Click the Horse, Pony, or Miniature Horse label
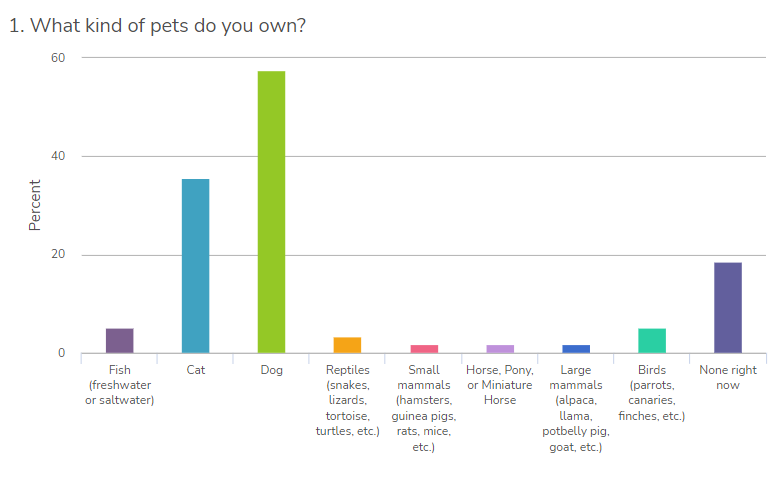Viewport: 780px width, 478px height. [499, 385]
